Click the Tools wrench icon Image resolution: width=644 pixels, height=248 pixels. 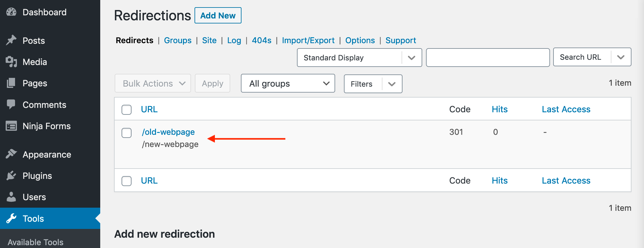[11, 218]
